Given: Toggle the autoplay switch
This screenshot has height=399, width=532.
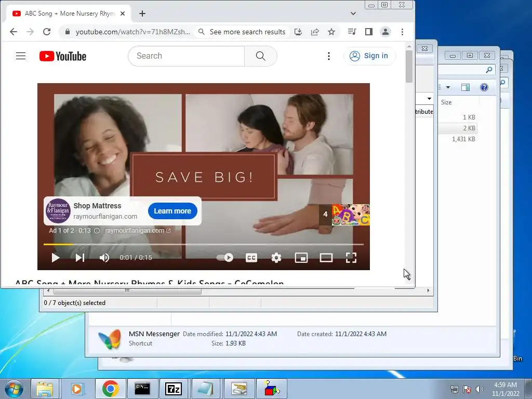Looking at the screenshot, I should coord(225,258).
